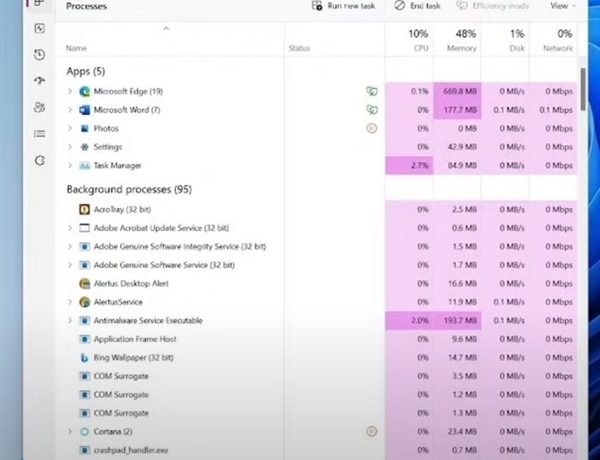Open Startup apps sidebar icon

pos(39,80)
